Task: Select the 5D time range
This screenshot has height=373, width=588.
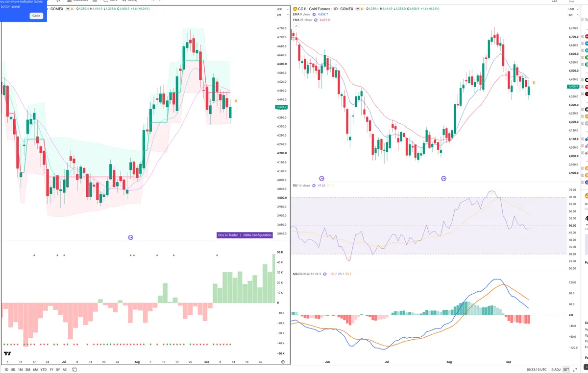Action: [13, 370]
